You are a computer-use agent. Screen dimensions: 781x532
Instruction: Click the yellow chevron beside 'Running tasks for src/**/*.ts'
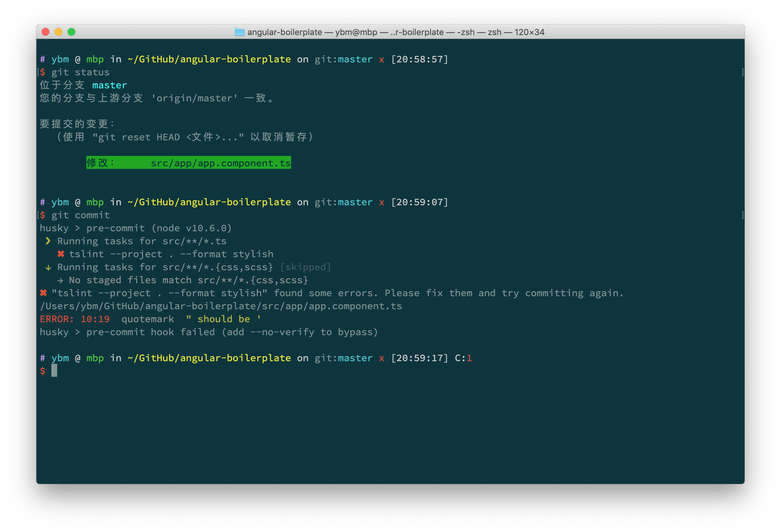(x=48, y=241)
